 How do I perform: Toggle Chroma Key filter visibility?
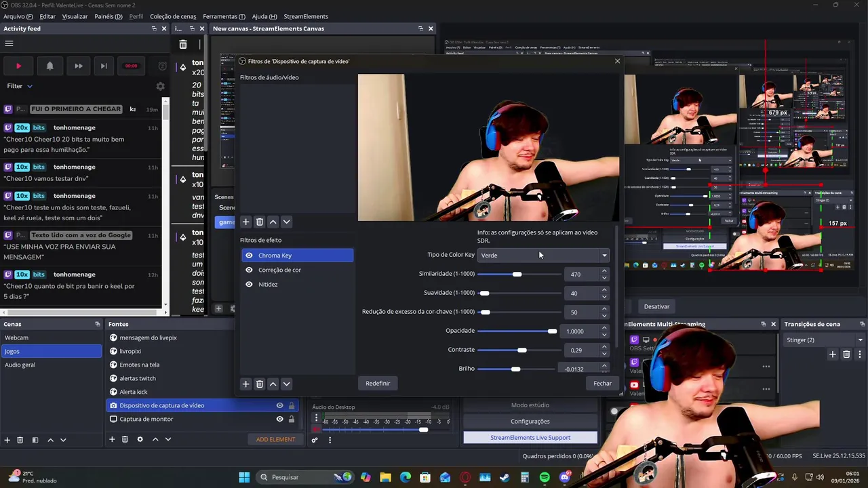coord(249,256)
